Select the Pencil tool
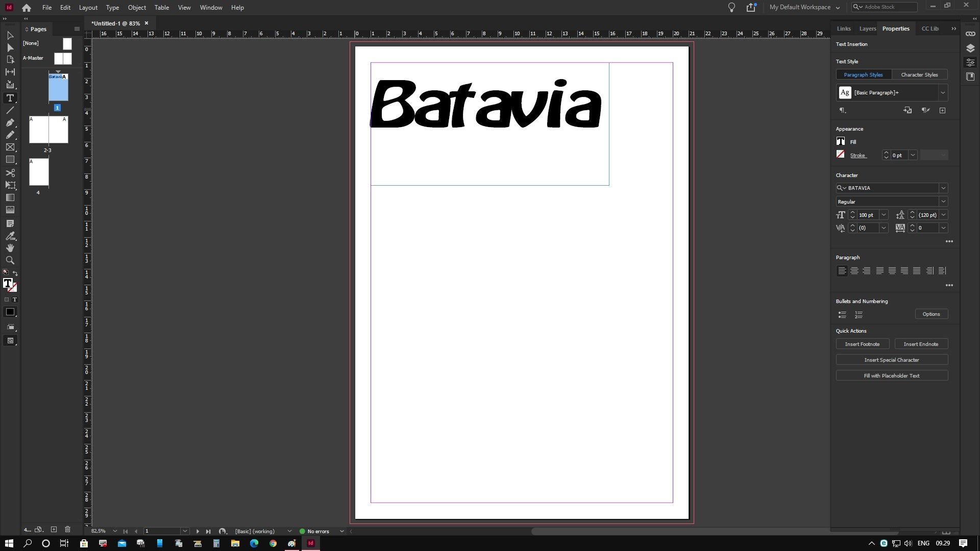Screen dimensions: 980x551 pos(10,135)
